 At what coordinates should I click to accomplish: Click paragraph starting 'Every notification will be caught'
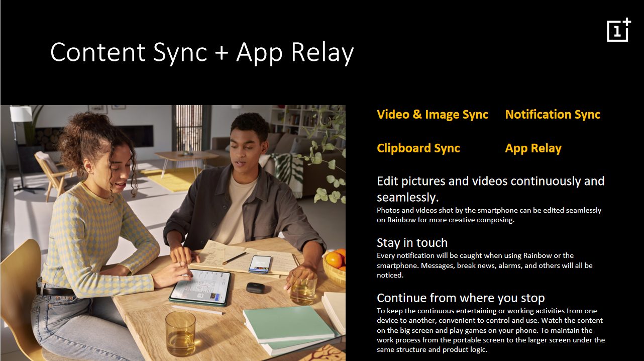tap(485, 265)
